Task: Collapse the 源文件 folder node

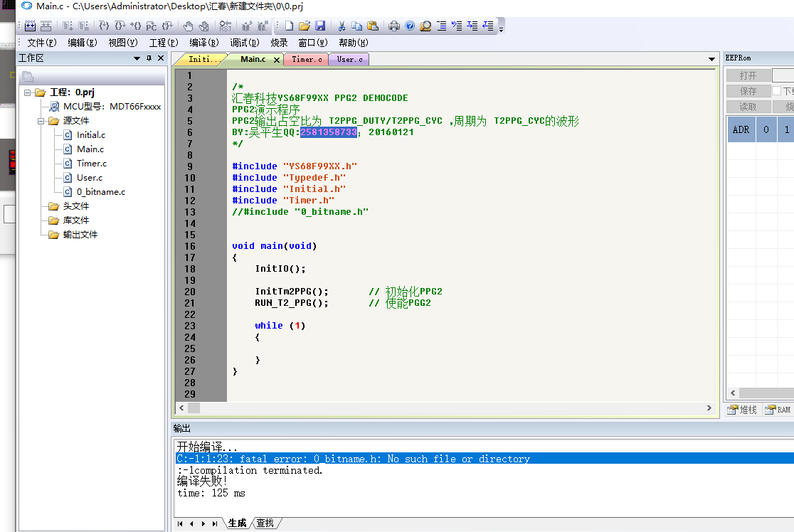Action: [x=41, y=121]
